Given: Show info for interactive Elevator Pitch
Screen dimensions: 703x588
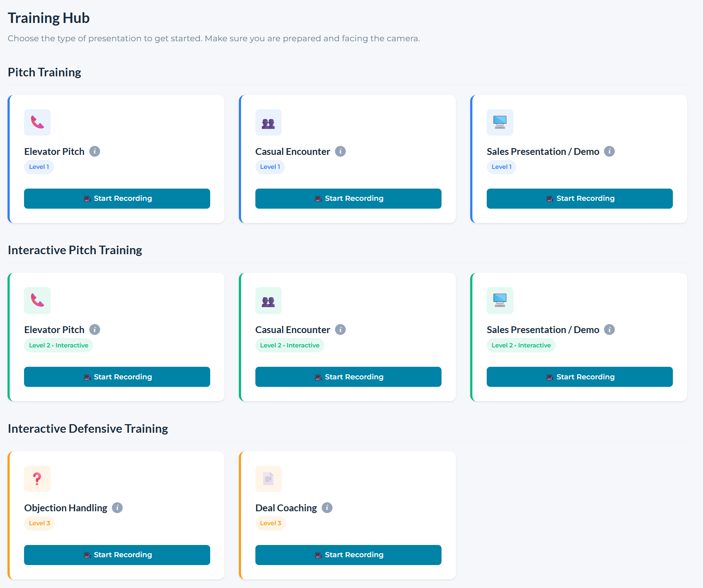Looking at the screenshot, I should [x=95, y=329].
